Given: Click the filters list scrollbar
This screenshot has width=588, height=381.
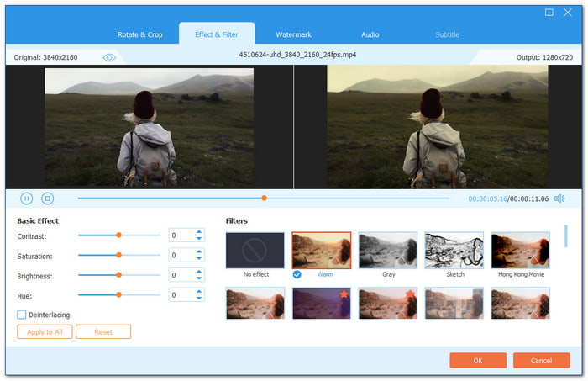Looking at the screenshot, I should [x=566, y=236].
